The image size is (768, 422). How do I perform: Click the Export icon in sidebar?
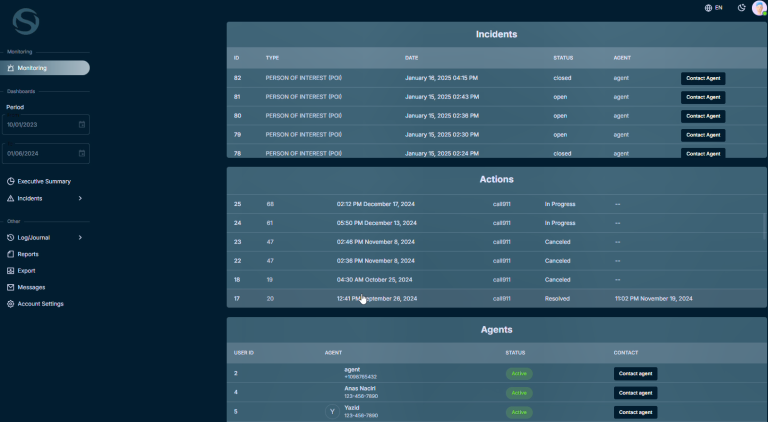click(x=10, y=270)
